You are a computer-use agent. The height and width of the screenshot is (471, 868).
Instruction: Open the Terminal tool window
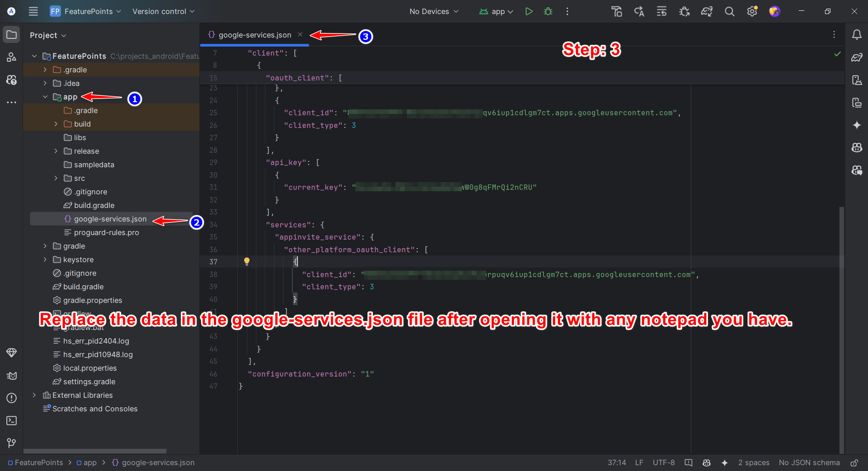[x=11, y=421]
